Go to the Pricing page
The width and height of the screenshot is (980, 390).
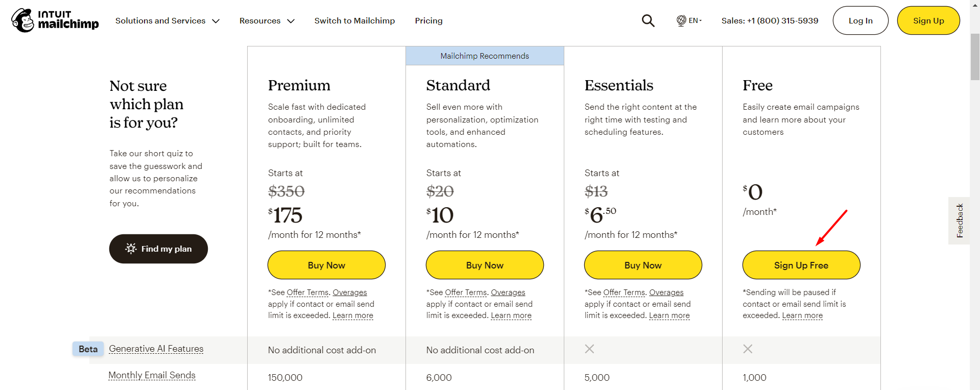click(x=428, y=21)
